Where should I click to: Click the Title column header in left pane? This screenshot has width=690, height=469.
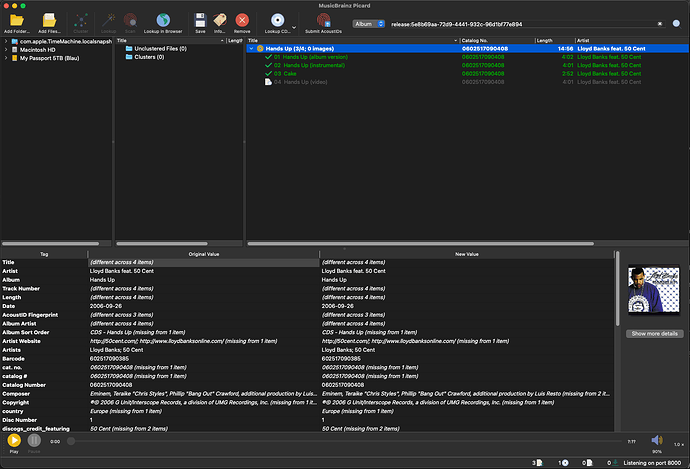(170, 40)
